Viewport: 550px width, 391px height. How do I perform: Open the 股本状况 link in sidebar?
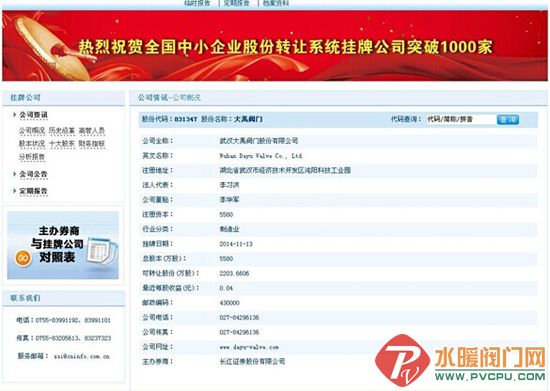(32, 143)
